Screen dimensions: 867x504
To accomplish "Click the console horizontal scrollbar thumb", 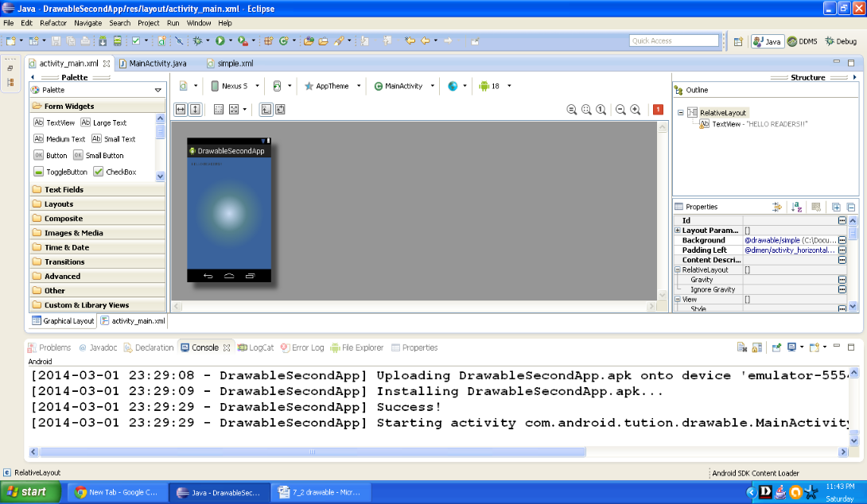I will [x=313, y=452].
